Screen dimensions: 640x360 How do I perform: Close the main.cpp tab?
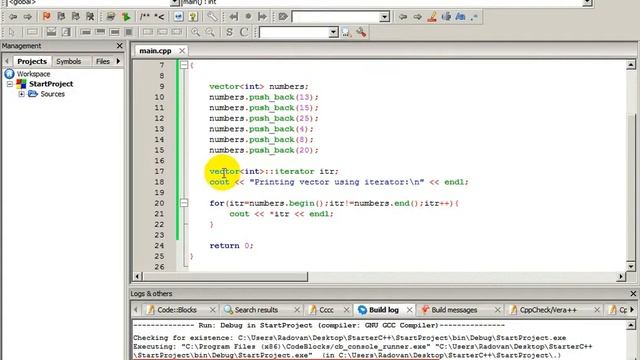[182, 51]
